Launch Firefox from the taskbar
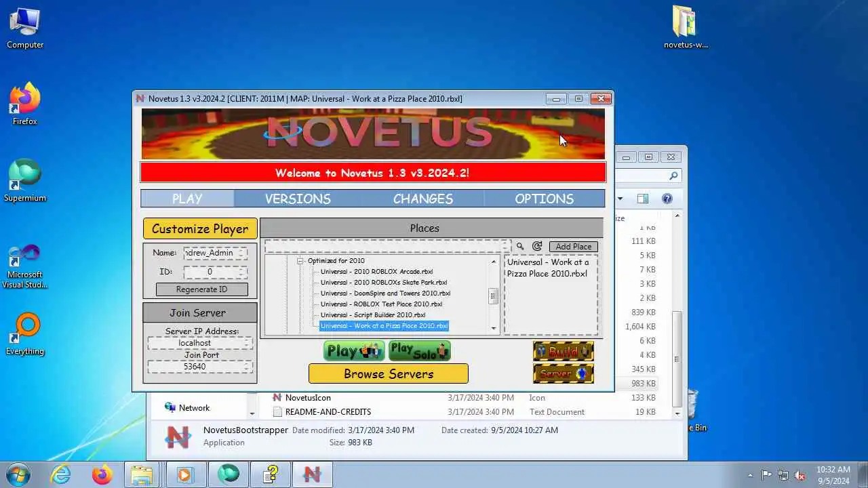The image size is (868, 488). pos(102,474)
